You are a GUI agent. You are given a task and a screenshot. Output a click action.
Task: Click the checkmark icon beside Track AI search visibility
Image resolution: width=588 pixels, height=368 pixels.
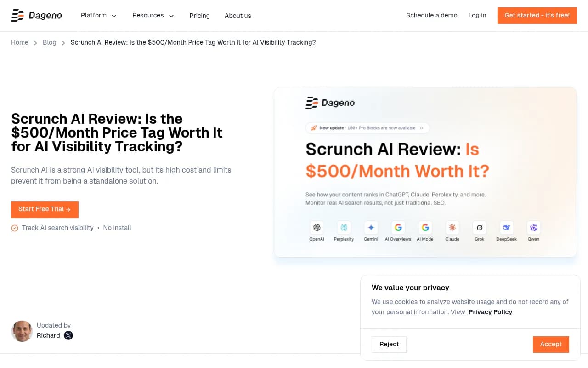tap(15, 228)
